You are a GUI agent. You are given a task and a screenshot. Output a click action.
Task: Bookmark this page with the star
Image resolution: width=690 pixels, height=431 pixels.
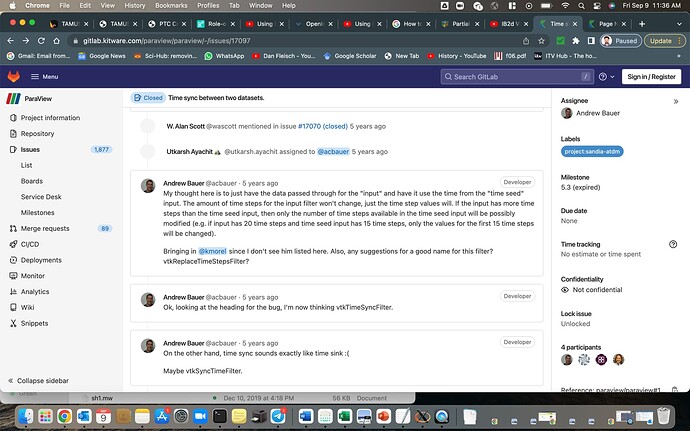[541, 41]
